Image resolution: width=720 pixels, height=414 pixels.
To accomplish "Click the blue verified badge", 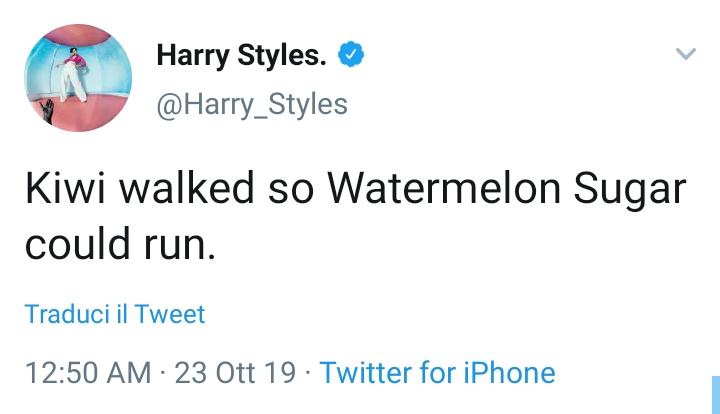I will (x=350, y=56).
